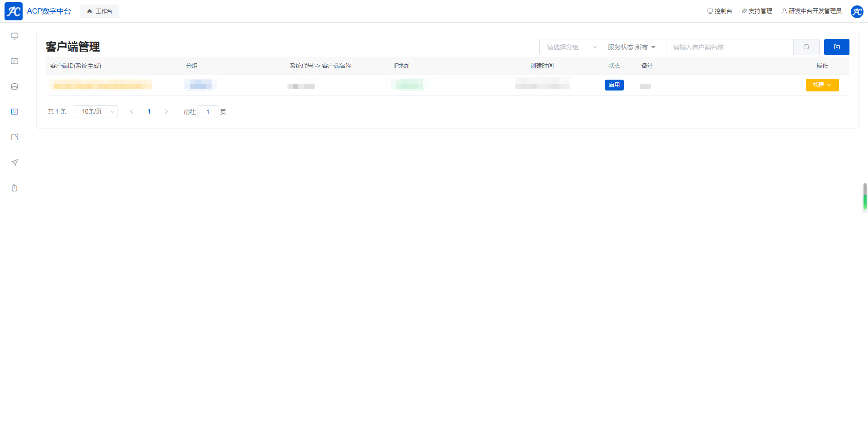
Task: Open 控制台 in the top menu
Action: [x=720, y=11]
